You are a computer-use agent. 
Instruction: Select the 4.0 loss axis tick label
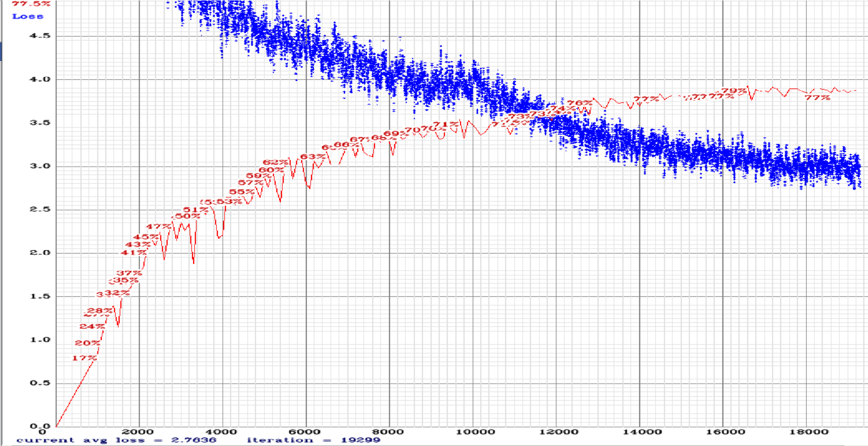[40, 79]
